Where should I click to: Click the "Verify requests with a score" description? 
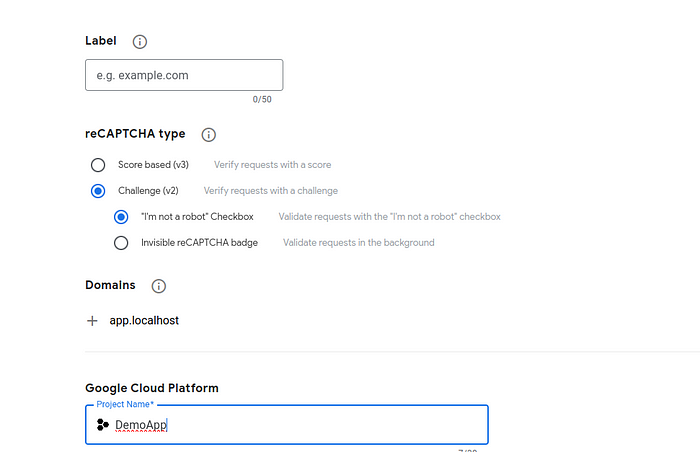[x=272, y=165]
